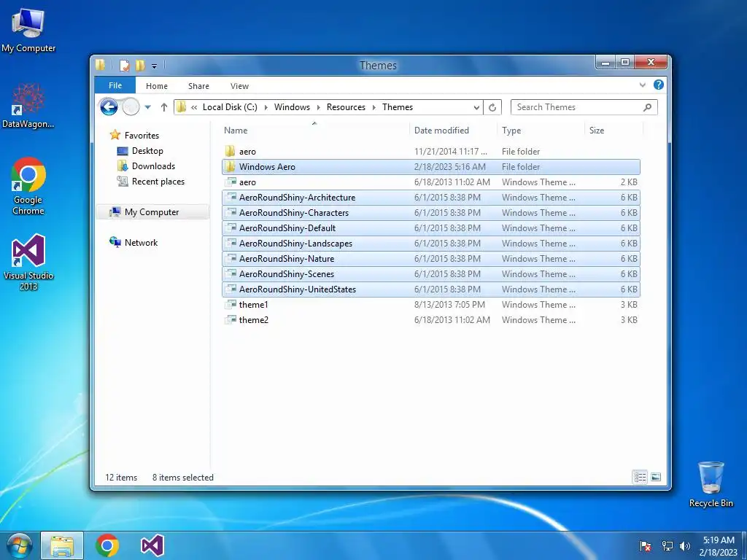Click the Forward navigation arrow

click(131, 107)
